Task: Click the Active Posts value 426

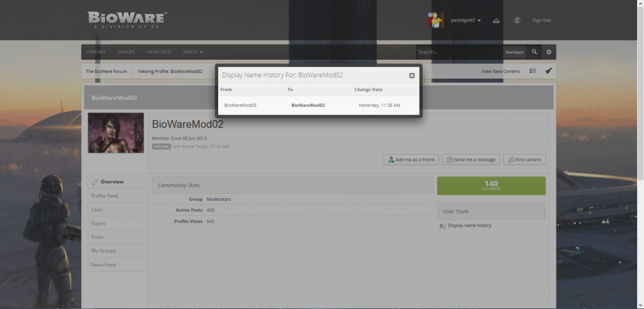Action: tap(210, 210)
